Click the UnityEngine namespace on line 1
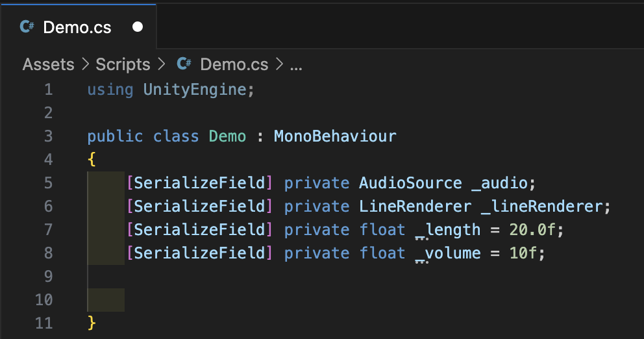The image size is (644, 339). click(x=195, y=89)
